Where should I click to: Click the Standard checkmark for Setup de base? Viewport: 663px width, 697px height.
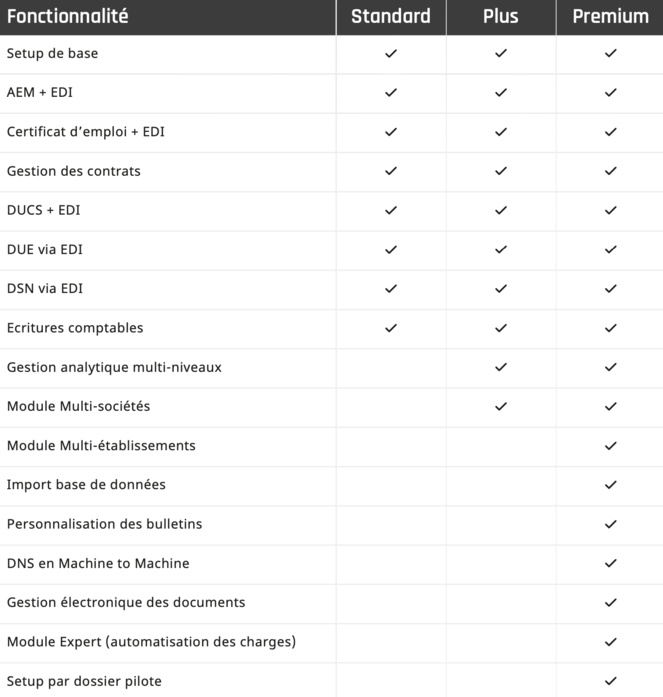click(x=391, y=53)
